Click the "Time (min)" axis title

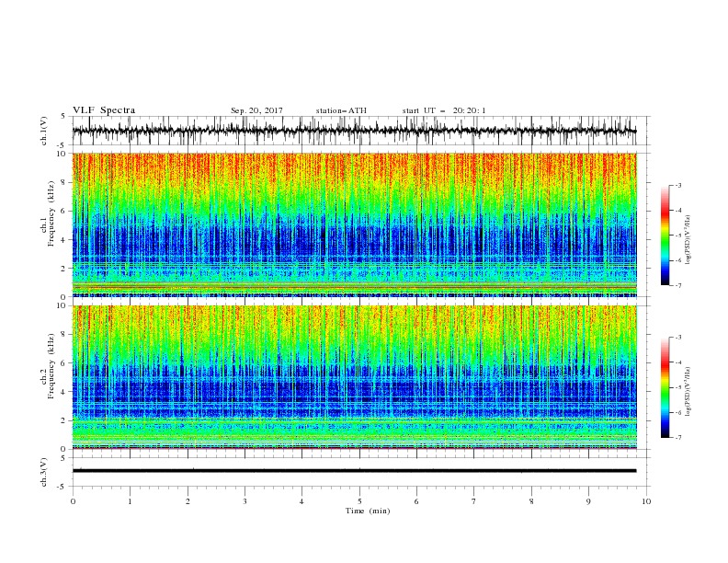click(x=368, y=511)
